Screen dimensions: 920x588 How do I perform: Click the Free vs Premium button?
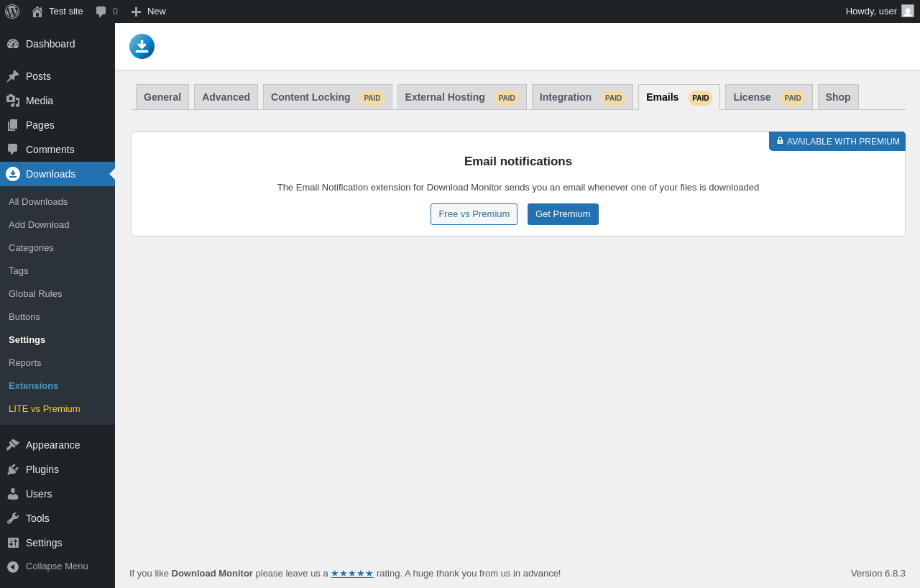(474, 214)
